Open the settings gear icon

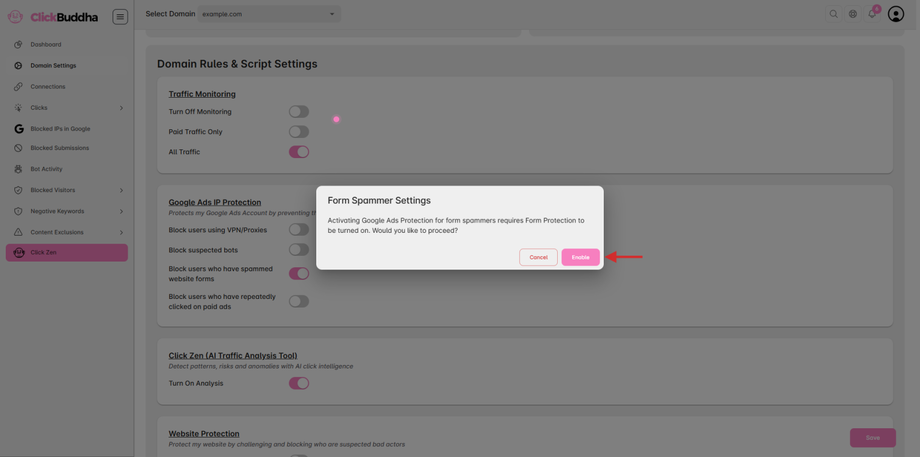[x=853, y=14]
